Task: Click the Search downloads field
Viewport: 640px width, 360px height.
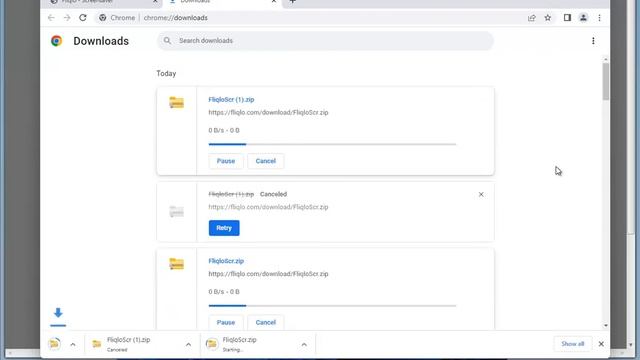Action: pos(325,41)
